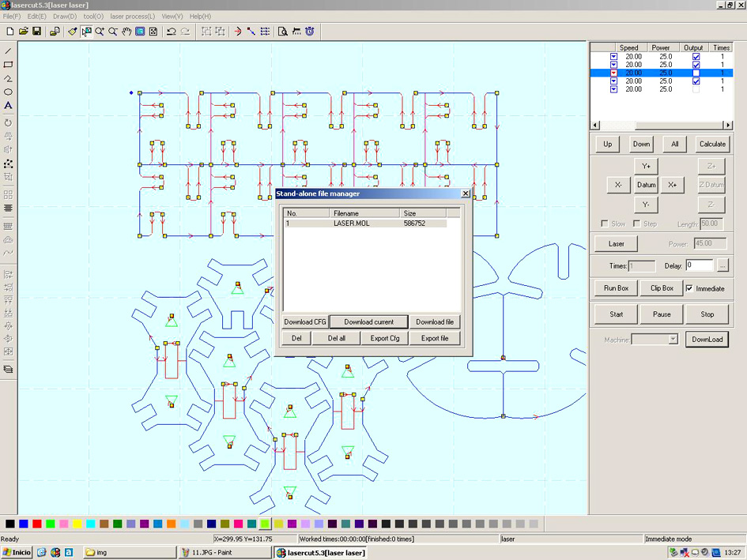Image resolution: width=747 pixels, height=560 pixels.
Task: Toggle Output checkbox in fifth layer row
Action: tap(696, 89)
